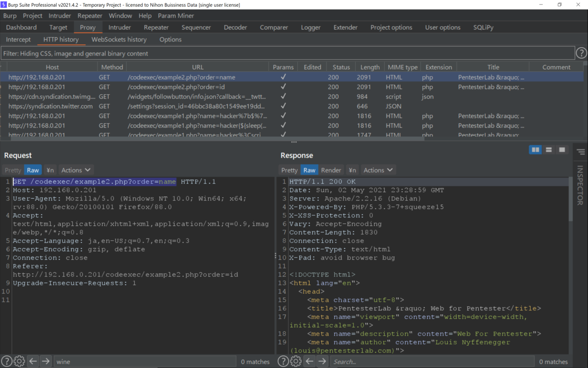This screenshot has width=588, height=368.
Task: Go to next match in request search
Action: pyautogui.click(x=46, y=362)
